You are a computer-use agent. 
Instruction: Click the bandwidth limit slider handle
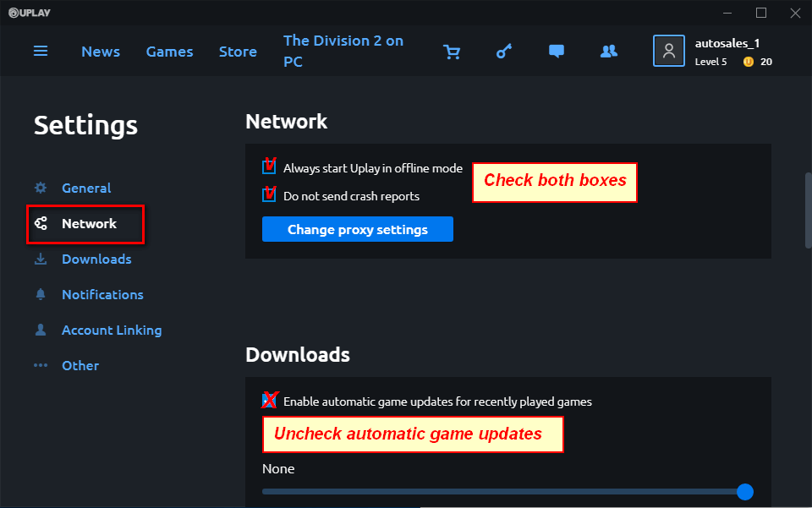click(x=744, y=492)
